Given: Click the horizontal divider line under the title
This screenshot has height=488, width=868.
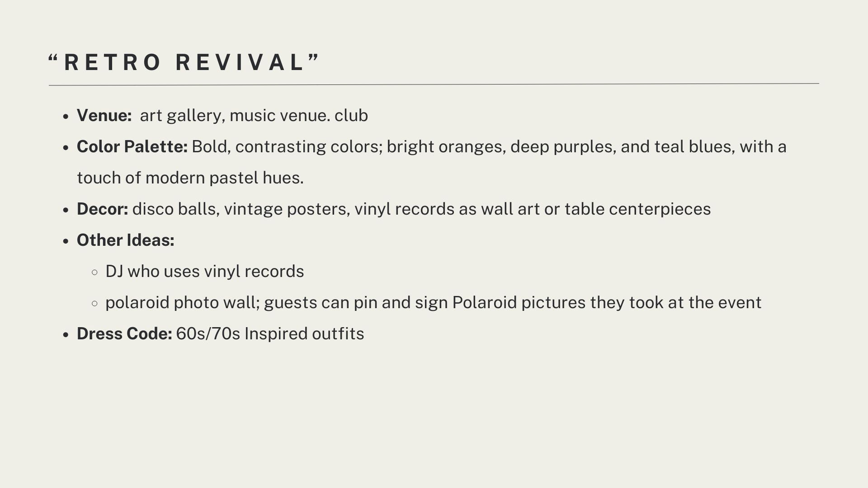Looking at the screenshot, I should (x=434, y=84).
